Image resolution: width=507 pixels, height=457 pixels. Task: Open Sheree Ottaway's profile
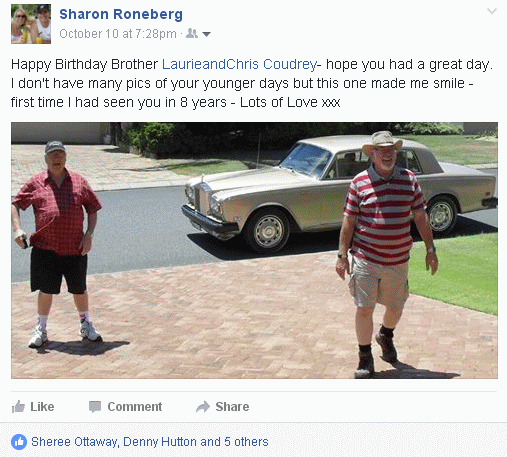[x=74, y=442]
